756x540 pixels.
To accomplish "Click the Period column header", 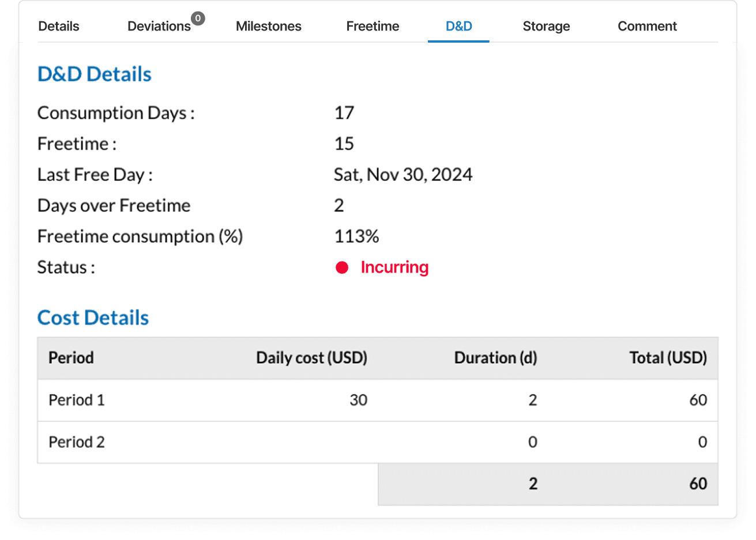I will tap(70, 358).
